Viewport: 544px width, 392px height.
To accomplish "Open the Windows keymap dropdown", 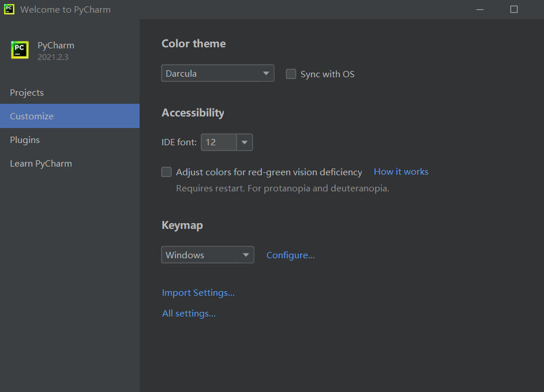I will coord(208,255).
